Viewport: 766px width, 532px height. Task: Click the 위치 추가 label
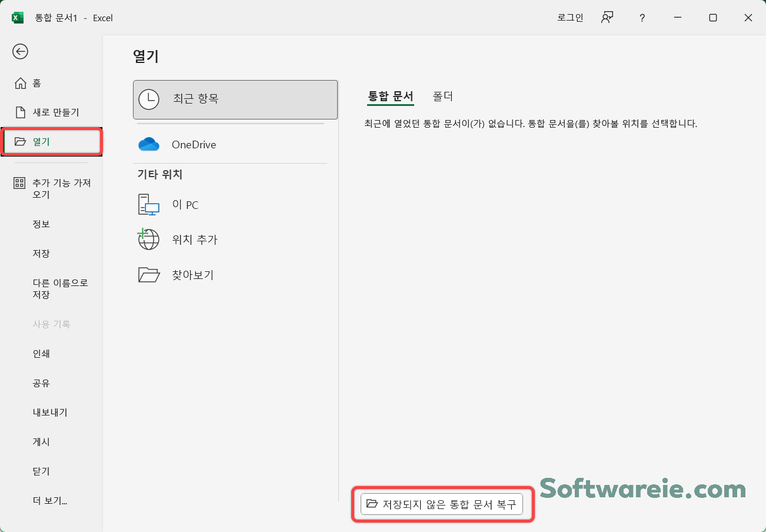pos(195,240)
